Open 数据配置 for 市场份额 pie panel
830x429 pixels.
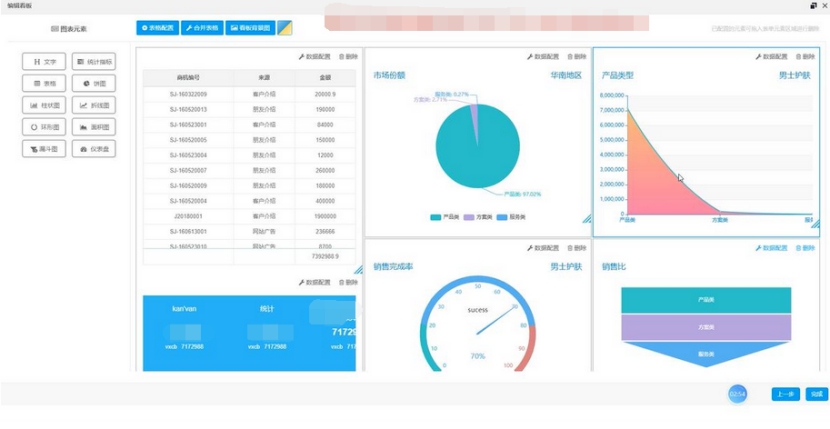[x=543, y=57]
